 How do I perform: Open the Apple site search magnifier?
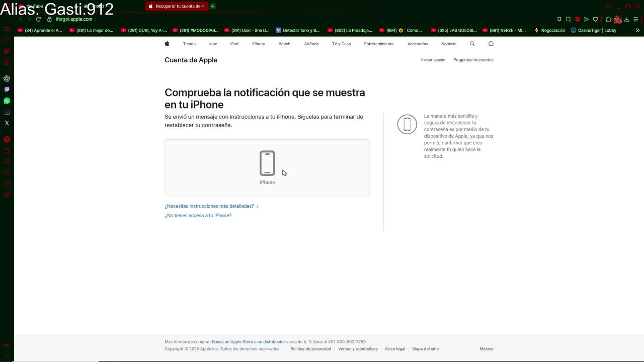pyautogui.click(x=472, y=44)
